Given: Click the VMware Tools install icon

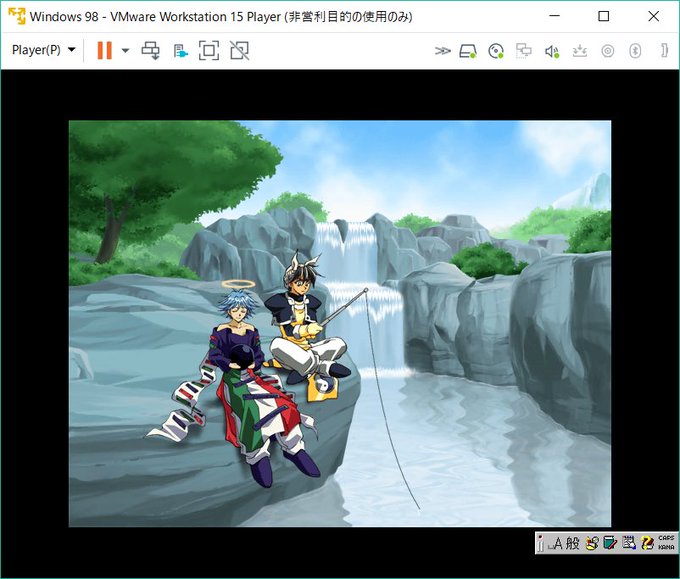Looking at the screenshot, I should click(x=180, y=51).
